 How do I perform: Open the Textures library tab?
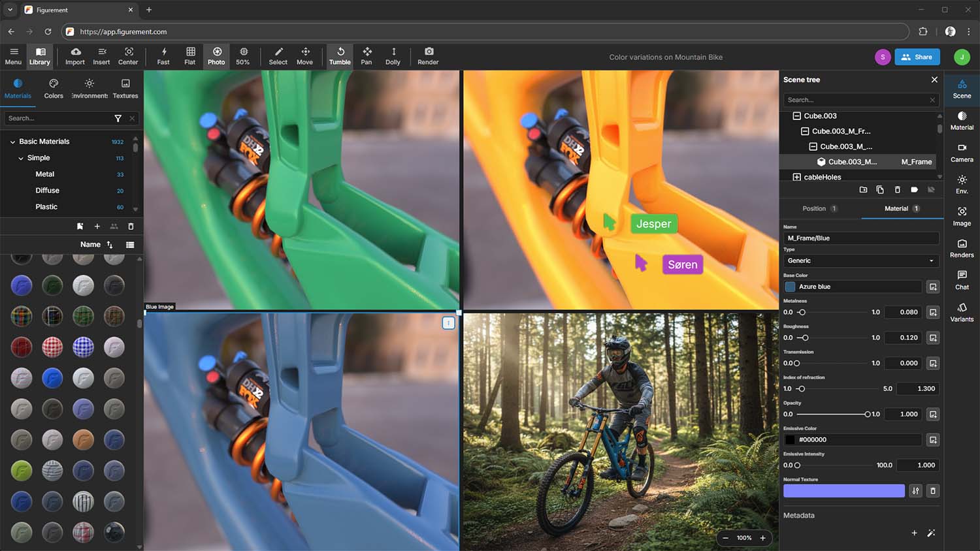click(x=125, y=87)
